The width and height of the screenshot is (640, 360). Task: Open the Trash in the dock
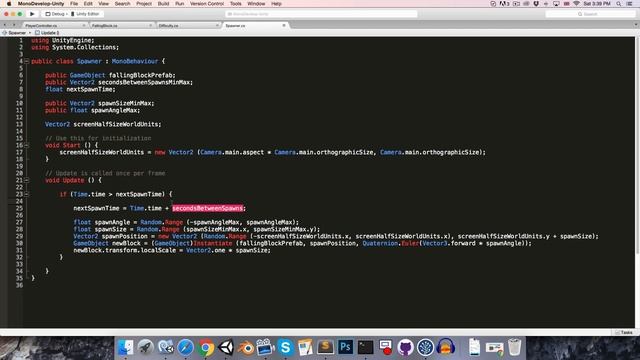(515, 348)
